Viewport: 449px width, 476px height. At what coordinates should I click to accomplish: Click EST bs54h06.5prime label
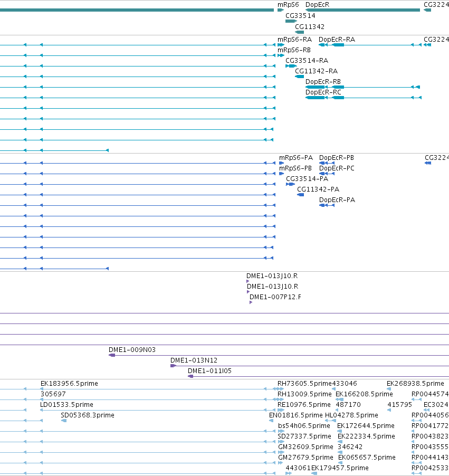pos(304,426)
